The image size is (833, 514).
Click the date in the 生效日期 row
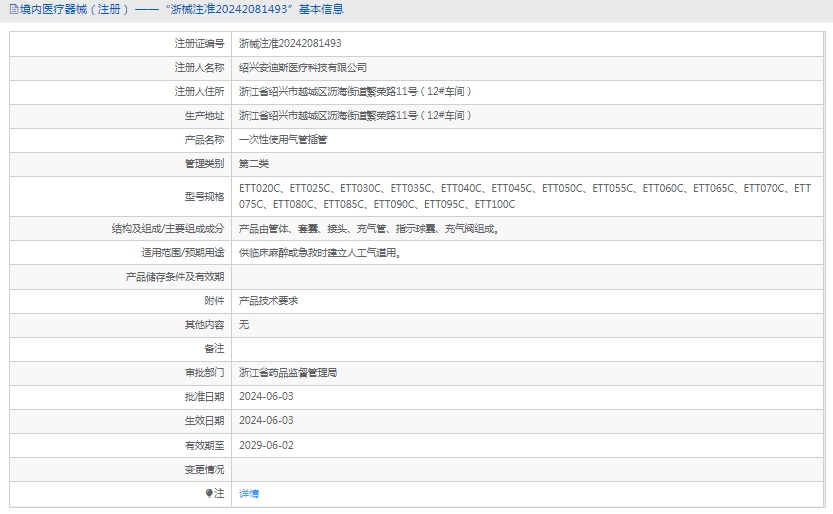[266, 421]
